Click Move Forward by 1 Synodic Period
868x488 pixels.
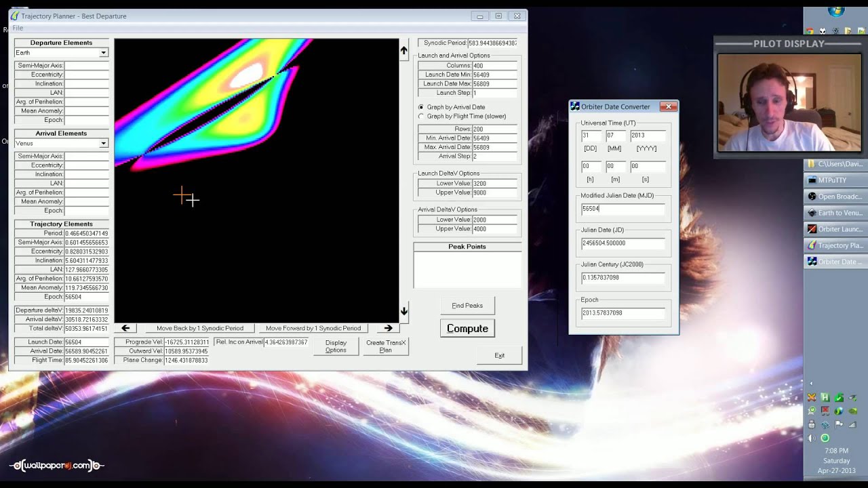[x=313, y=328]
